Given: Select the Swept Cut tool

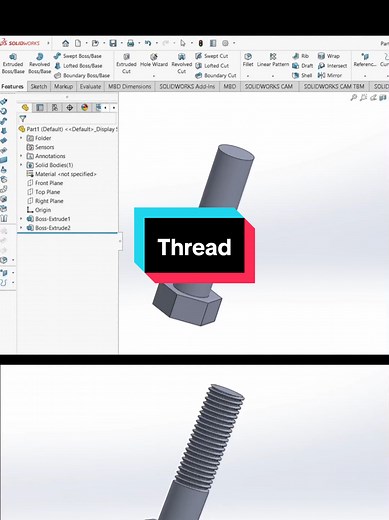Looking at the screenshot, I should [212, 56].
